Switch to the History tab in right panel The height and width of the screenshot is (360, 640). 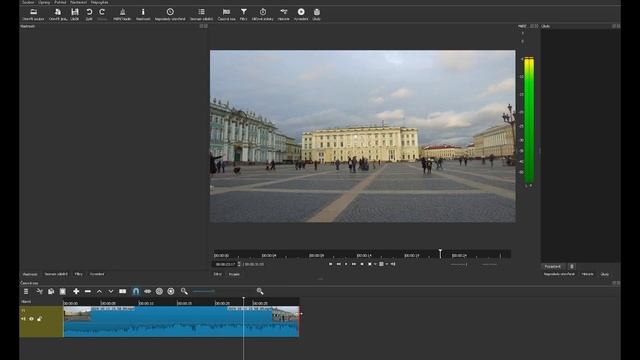588,274
